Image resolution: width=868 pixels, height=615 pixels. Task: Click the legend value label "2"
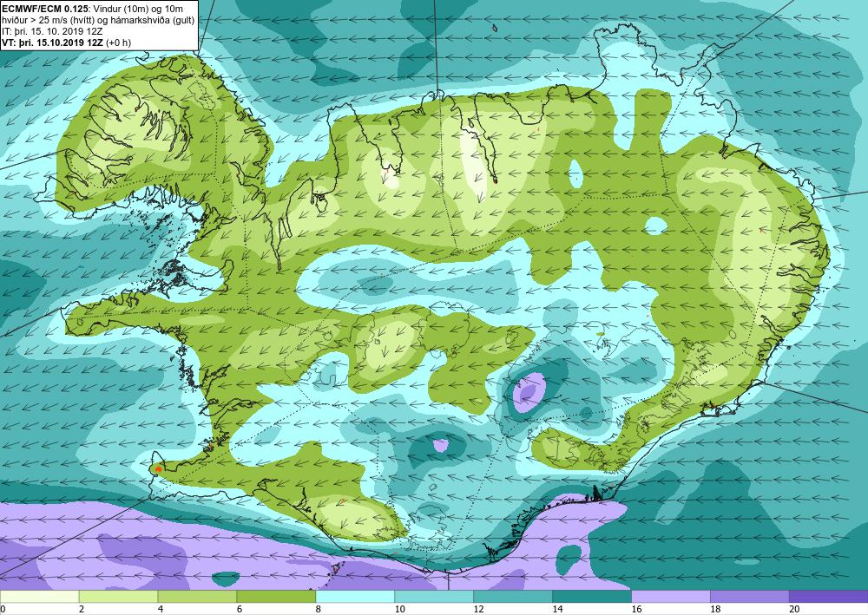tap(82, 610)
